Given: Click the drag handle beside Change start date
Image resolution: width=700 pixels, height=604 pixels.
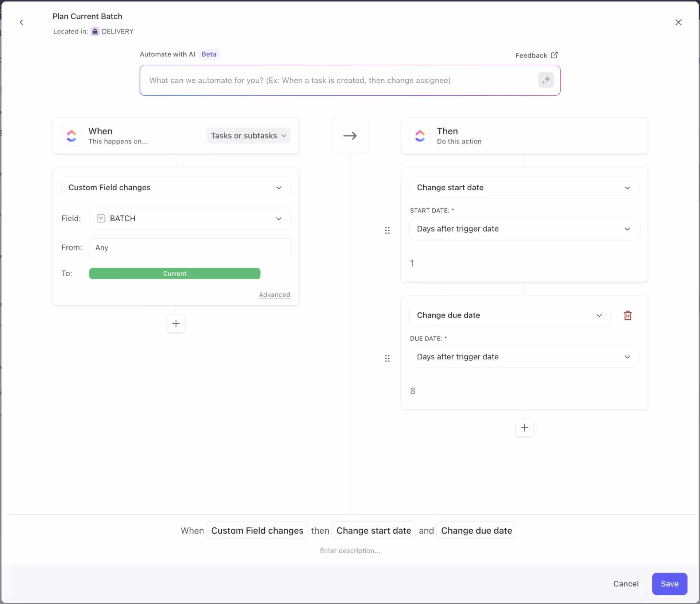Looking at the screenshot, I should coord(388,230).
